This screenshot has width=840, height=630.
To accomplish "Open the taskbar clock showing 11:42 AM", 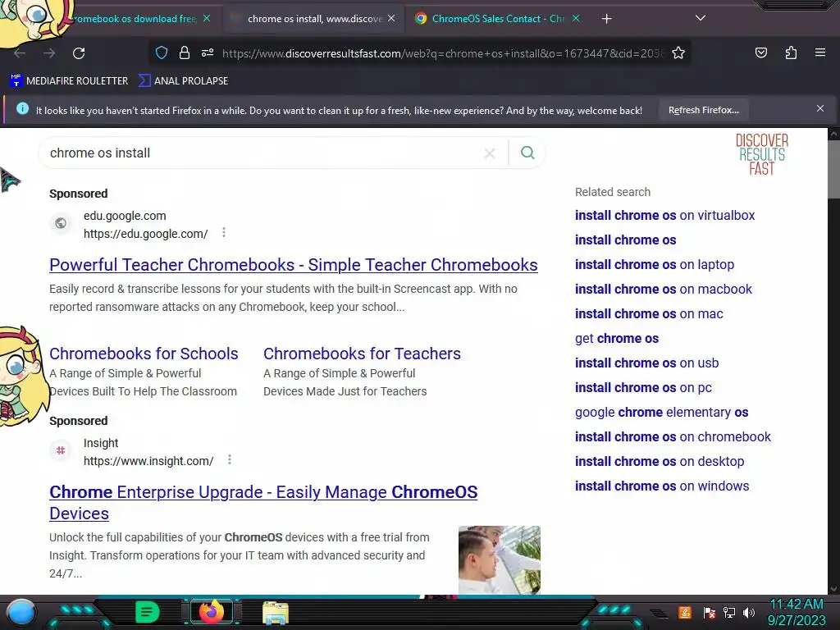I will point(797,612).
